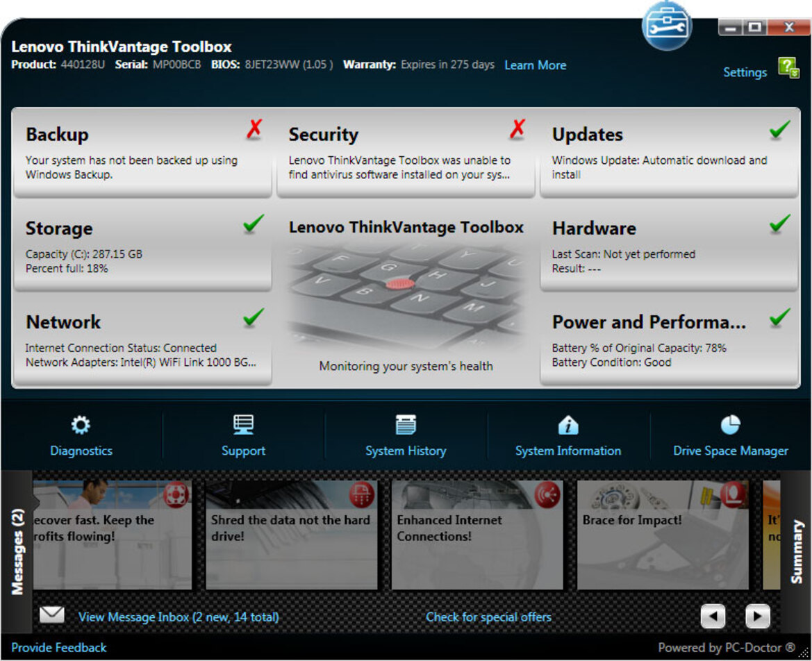Click the 'Battery Condition: Good' text
The width and height of the screenshot is (812, 661).
[611, 362]
